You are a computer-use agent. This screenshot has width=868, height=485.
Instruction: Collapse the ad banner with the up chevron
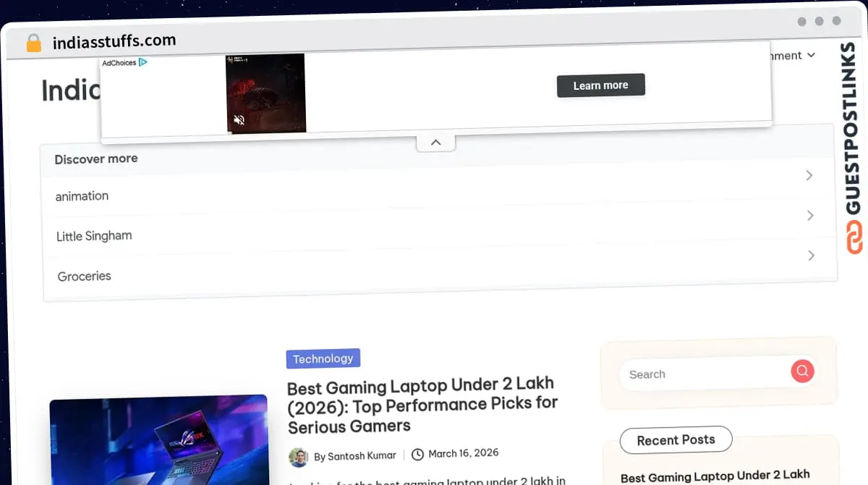click(435, 143)
